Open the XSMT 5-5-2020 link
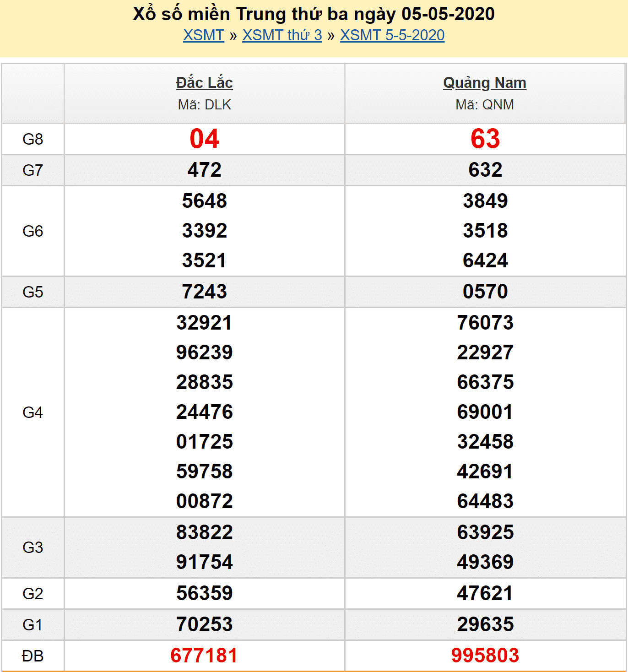 click(392, 35)
